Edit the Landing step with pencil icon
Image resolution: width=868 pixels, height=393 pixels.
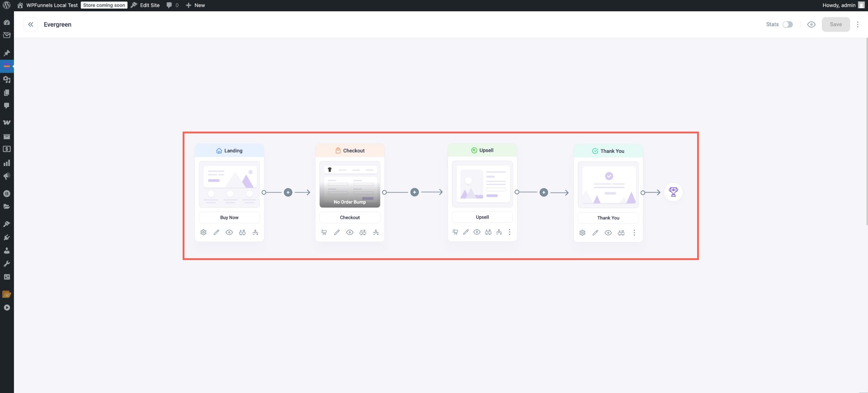(217, 232)
